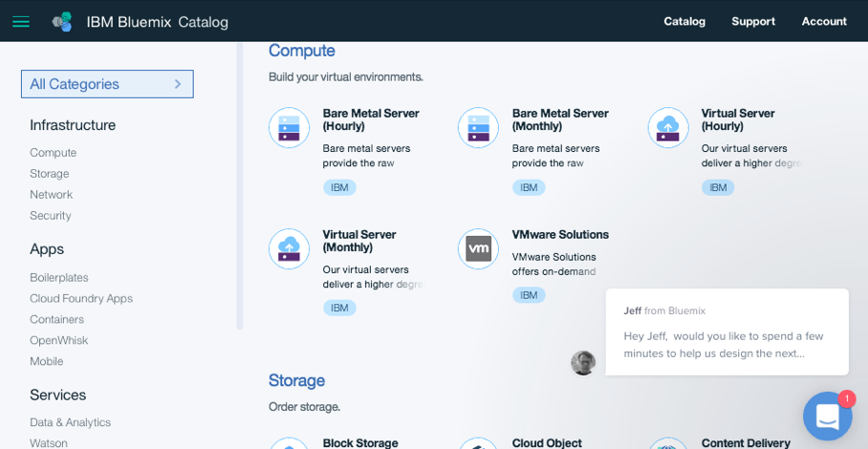
Task: Open the Catalog menu in header
Action: click(684, 21)
